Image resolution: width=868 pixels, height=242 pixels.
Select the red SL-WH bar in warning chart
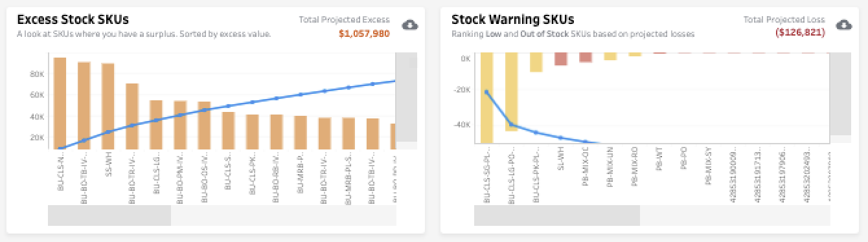[561, 59]
